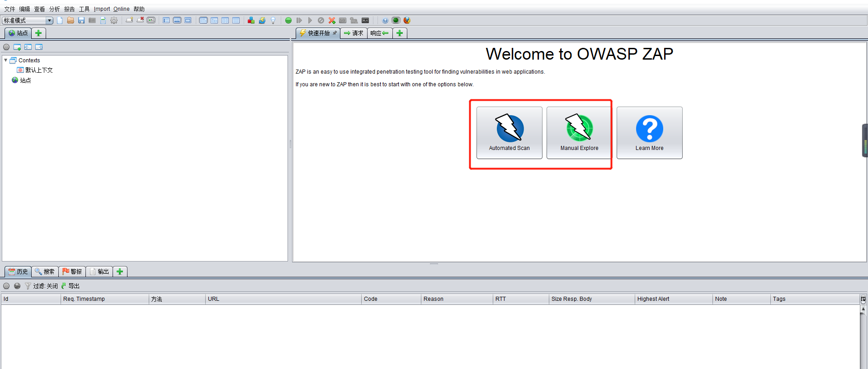Viewport: 868px width, 369px height.
Task: Import context icon in Sites panel
Action: [x=28, y=47]
